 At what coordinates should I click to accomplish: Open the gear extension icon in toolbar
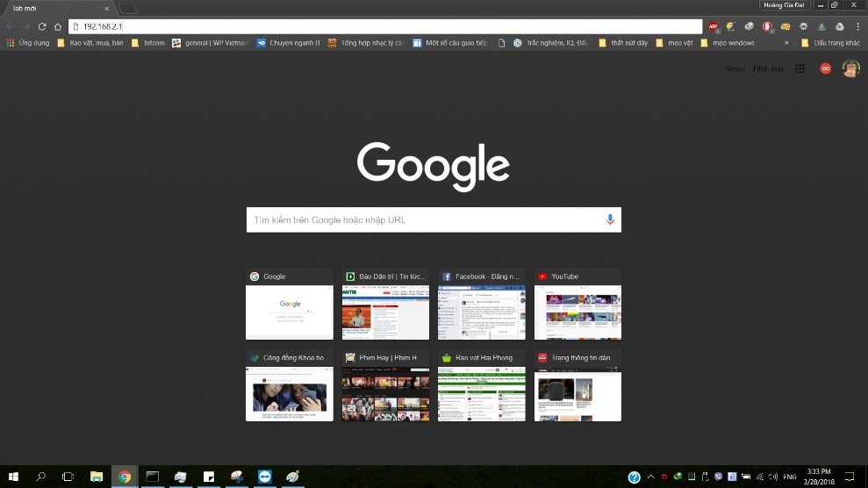(x=803, y=26)
